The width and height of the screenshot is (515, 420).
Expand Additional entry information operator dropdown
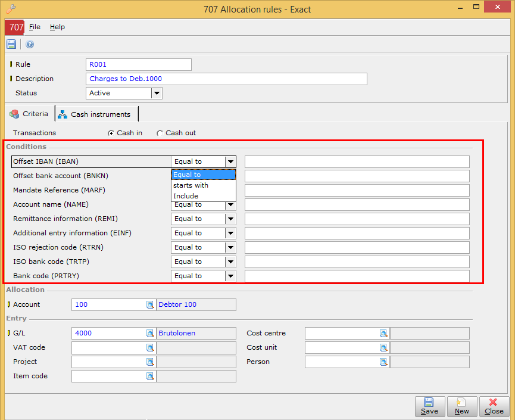[x=230, y=234]
